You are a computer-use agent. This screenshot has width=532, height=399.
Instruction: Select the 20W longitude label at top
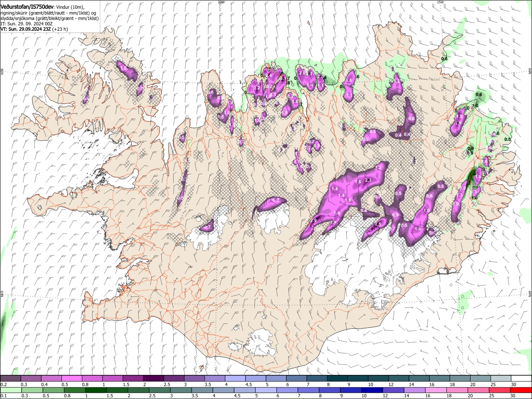tap(221, 2)
